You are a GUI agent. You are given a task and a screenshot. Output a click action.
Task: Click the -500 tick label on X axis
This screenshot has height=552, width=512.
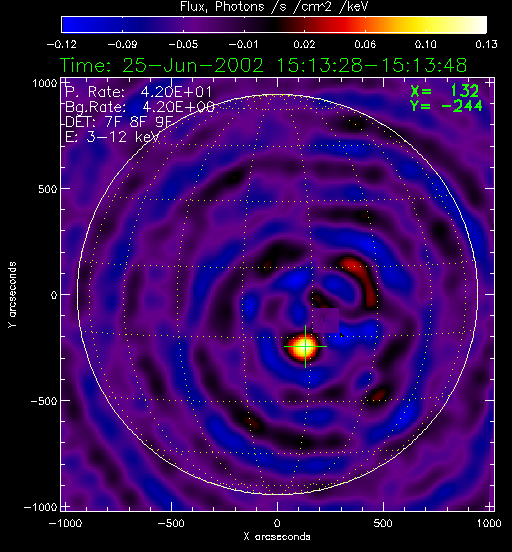point(171,523)
